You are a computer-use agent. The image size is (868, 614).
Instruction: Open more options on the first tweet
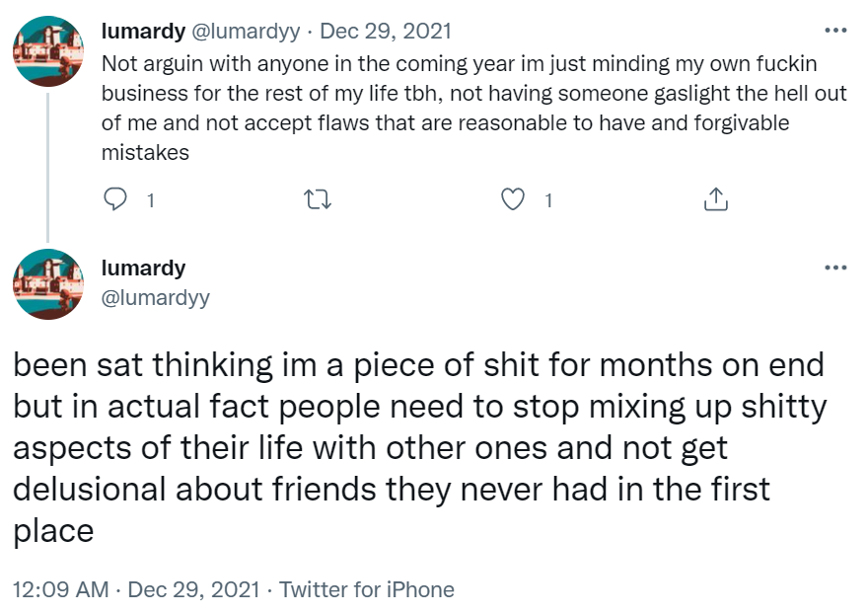[x=835, y=31]
